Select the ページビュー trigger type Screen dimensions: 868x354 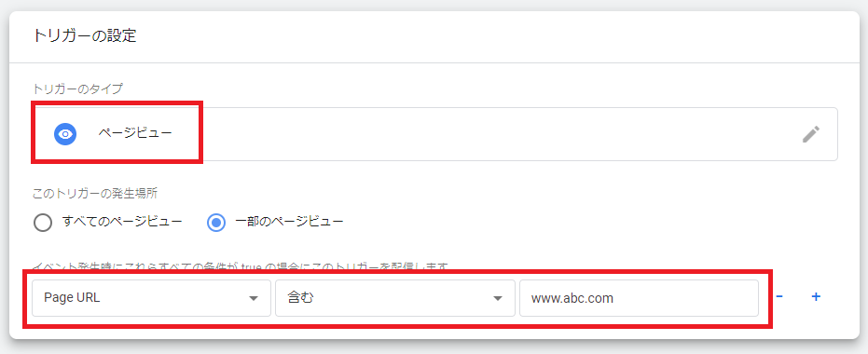coord(434,134)
